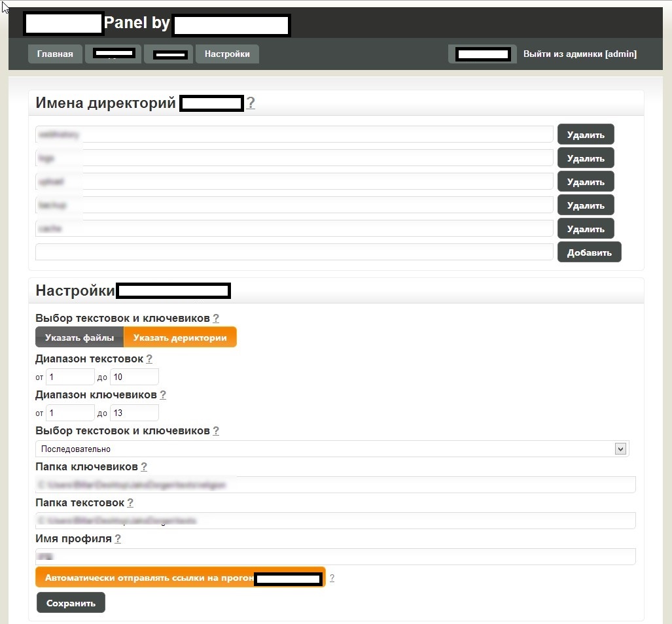
Task: Delete the first directory with Удалить
Action: (585, 135)
